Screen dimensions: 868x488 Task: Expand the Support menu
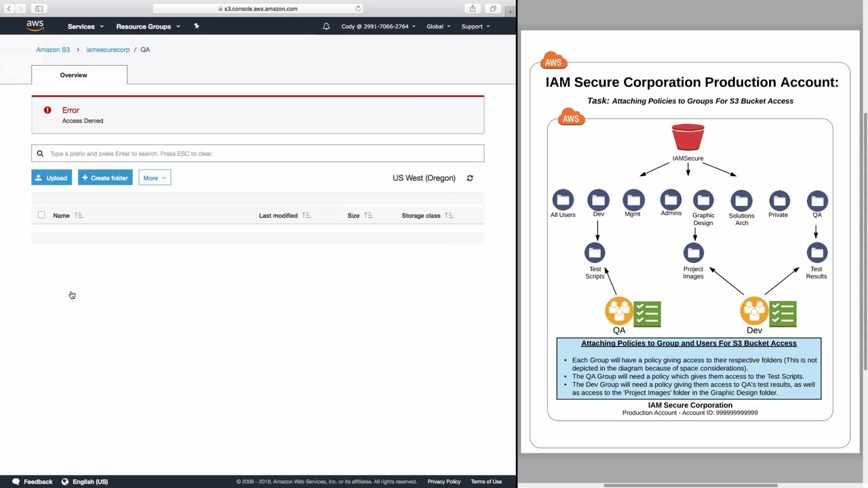pos(475,26)
